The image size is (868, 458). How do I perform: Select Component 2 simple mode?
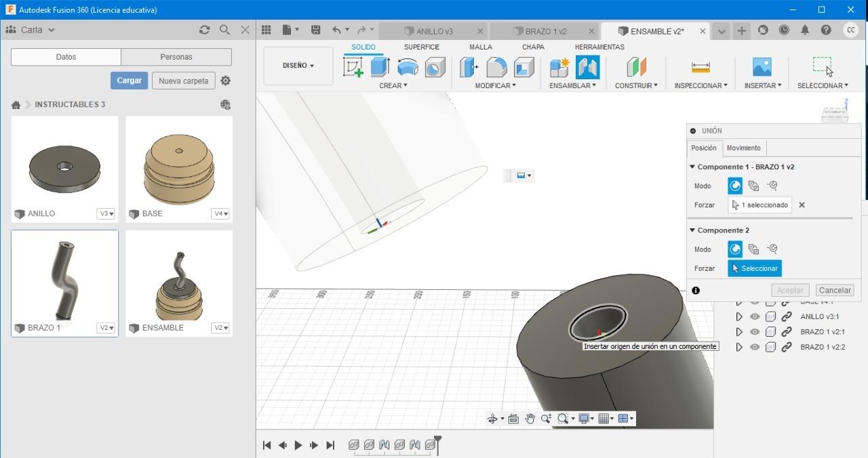[735, 249]
